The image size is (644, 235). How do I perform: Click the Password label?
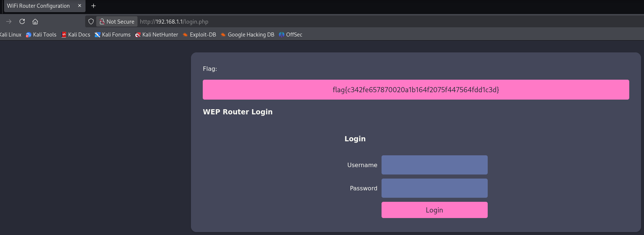[x=363, y=188]
